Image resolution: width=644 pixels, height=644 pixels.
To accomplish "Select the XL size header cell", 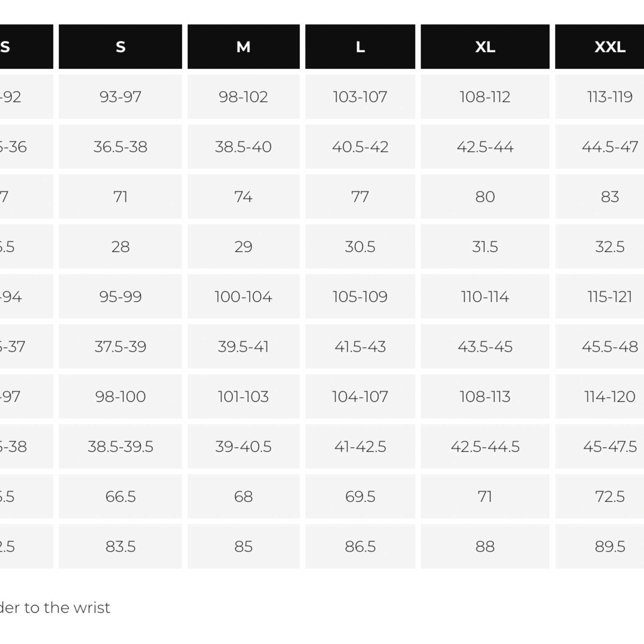I will pos(485,47).
